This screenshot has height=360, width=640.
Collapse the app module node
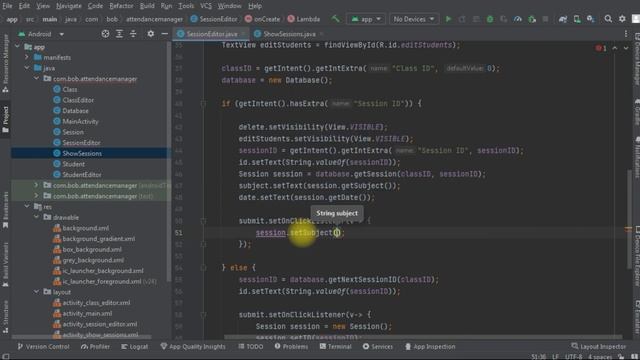point(17,47)
